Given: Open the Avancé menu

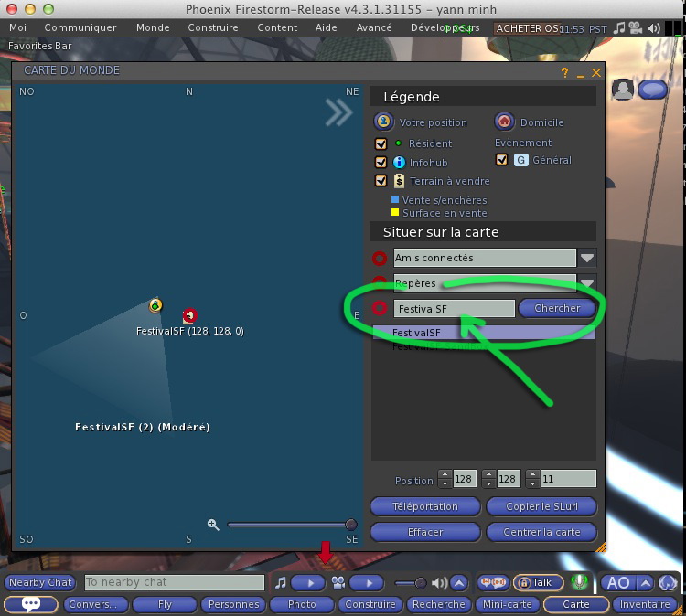Looking at the screenshot, I should tap(374, 27).
